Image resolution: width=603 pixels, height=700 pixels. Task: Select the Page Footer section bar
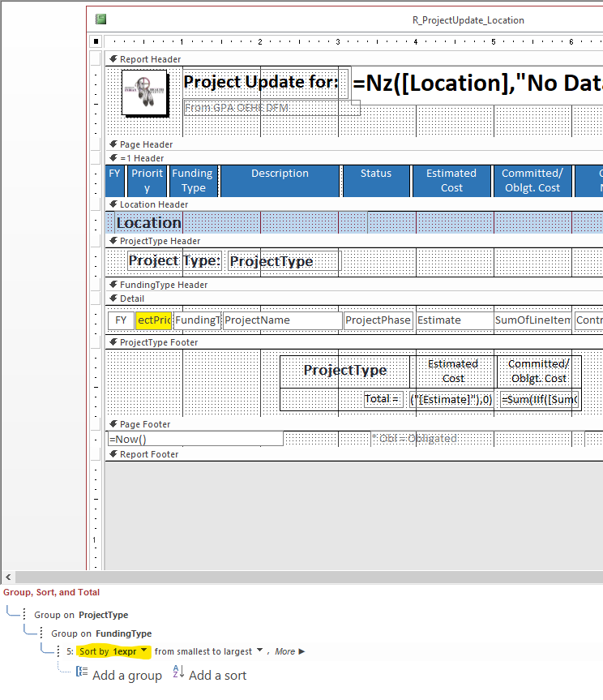tap(354, 424)
